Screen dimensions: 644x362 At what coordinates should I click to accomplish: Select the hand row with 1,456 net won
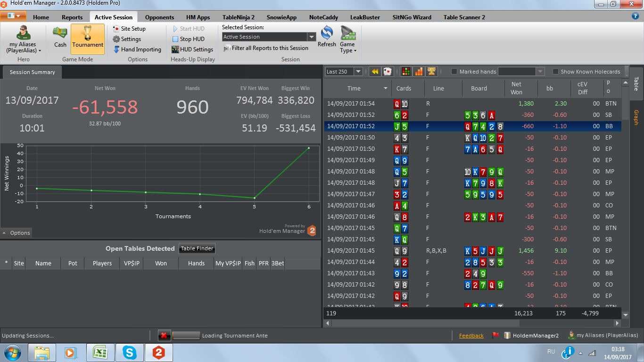click(x=472, y=251)
